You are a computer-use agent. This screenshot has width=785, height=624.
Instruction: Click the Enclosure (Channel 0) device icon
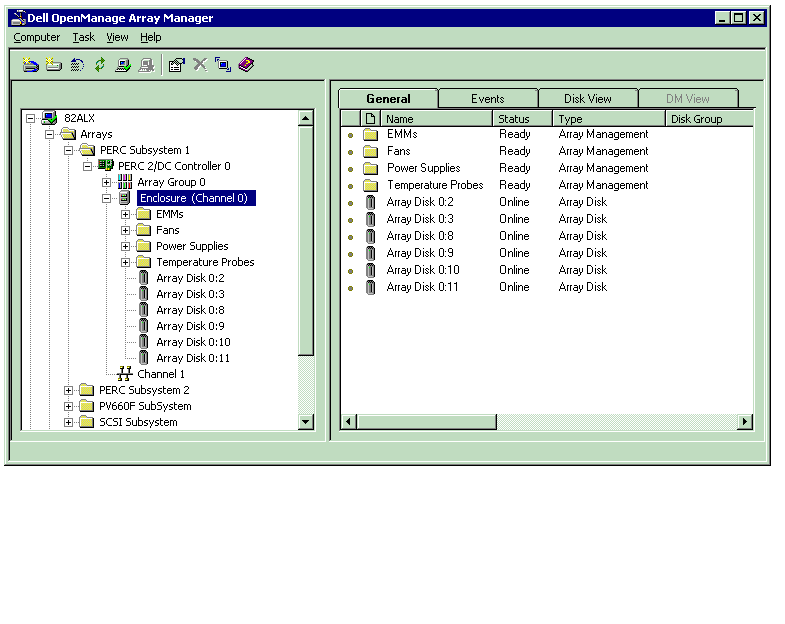click(x=125, y=198)
